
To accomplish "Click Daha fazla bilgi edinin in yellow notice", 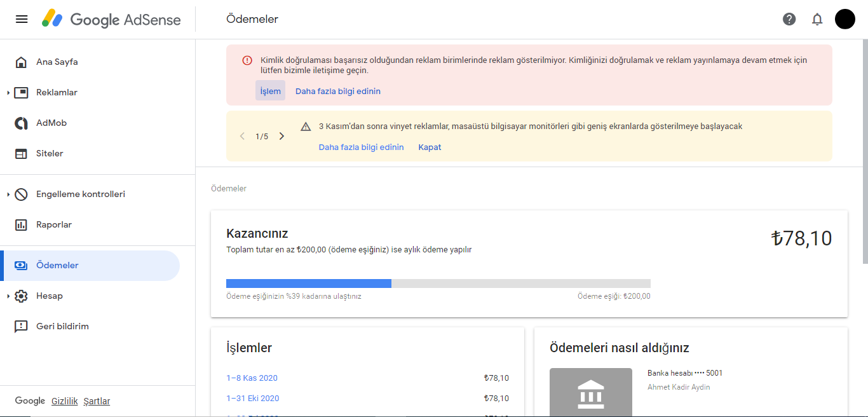I will click(x=361, y=147).
